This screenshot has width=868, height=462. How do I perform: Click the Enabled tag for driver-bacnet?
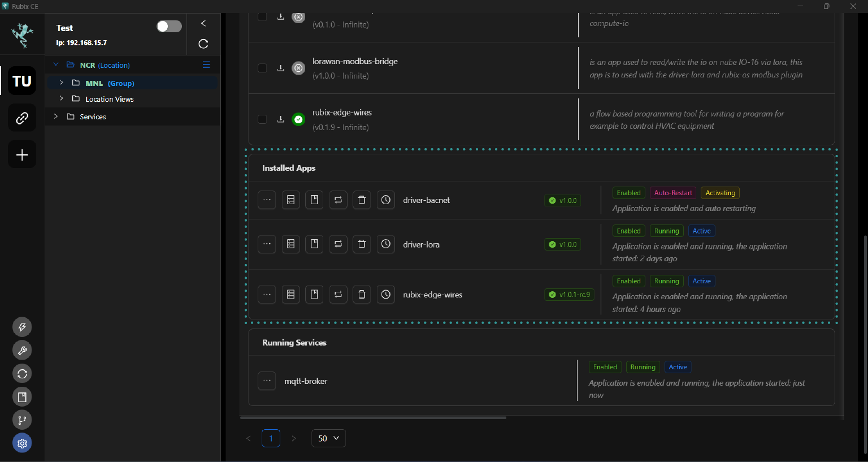coord(628,193)
